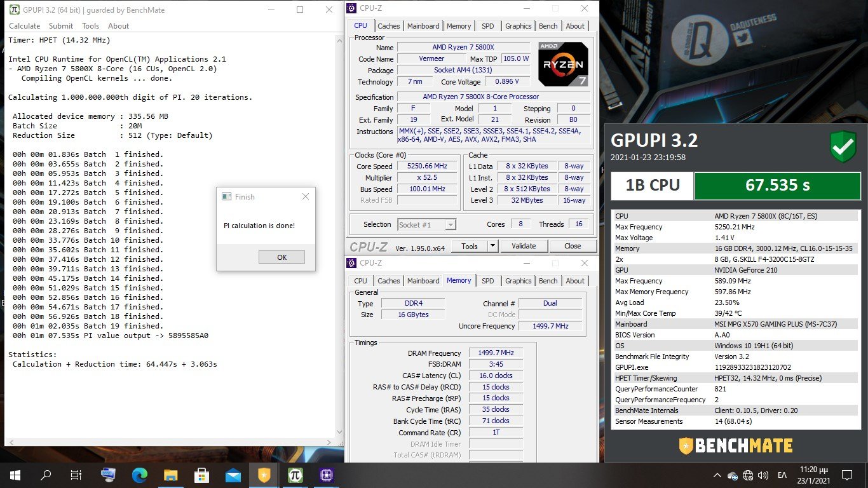The image size is (868, 488).
Task: Click the Mainboard row in BenchMate panel
Action: tap(736, 324)
